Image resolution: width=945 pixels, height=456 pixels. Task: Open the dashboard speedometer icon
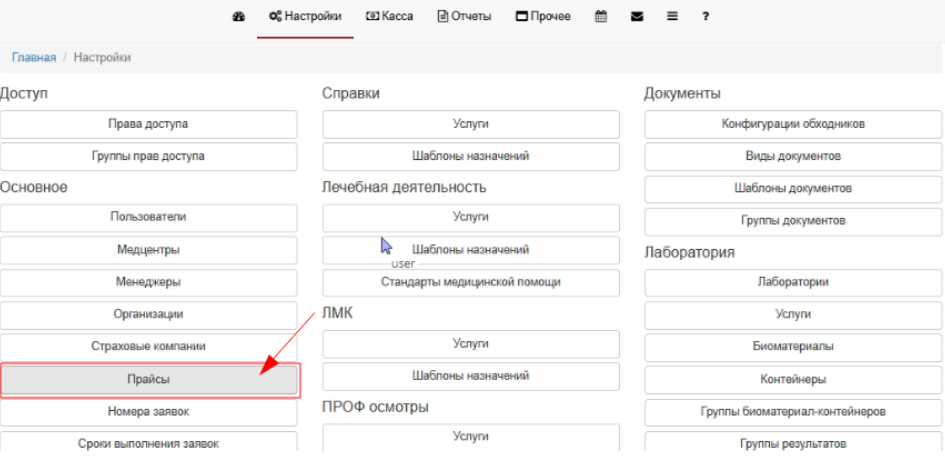(239, 17)
